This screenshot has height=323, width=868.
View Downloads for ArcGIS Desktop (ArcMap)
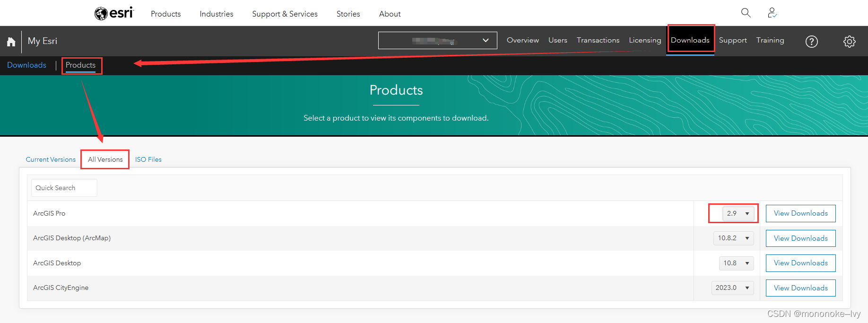[x=800, y=238]
